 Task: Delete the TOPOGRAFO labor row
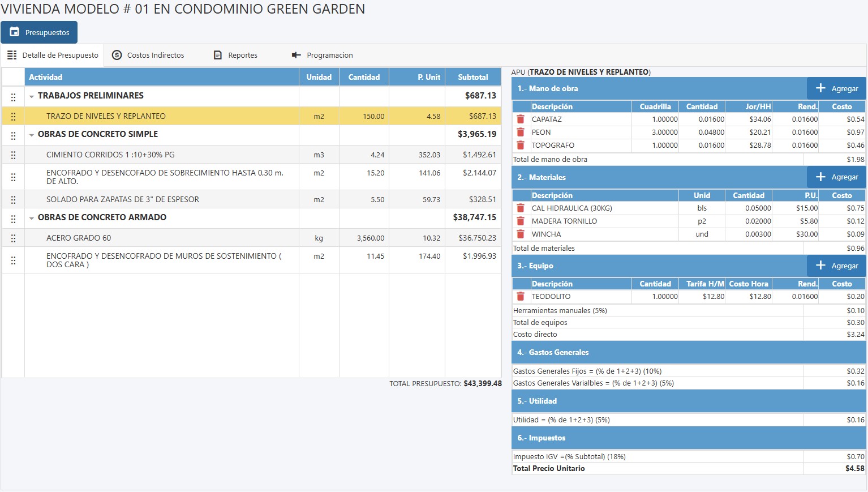[x=521, y=146]
